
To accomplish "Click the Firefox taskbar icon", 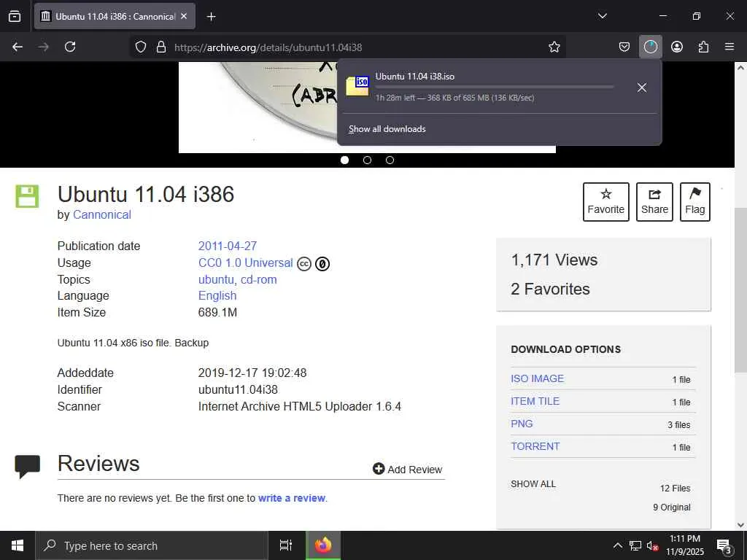I will (322, 545).
